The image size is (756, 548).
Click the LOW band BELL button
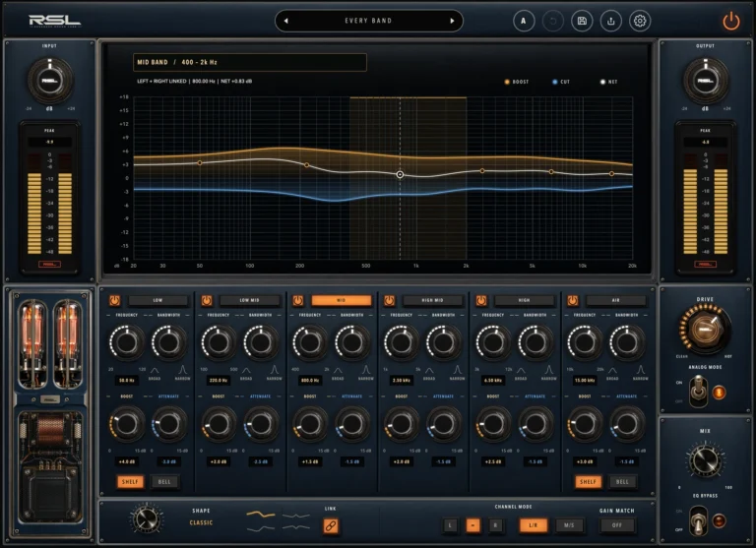tap(164, 481)
